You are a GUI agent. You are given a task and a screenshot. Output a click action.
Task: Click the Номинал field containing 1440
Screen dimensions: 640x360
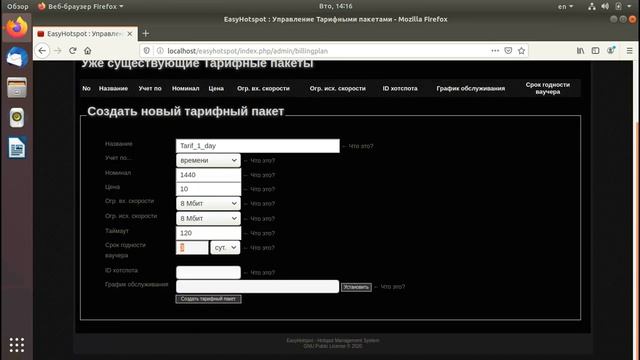coord(208,175)
